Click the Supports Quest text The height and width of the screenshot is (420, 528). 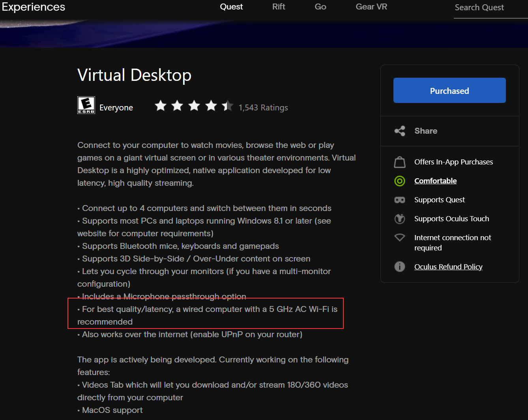click(x=440, y=200)
